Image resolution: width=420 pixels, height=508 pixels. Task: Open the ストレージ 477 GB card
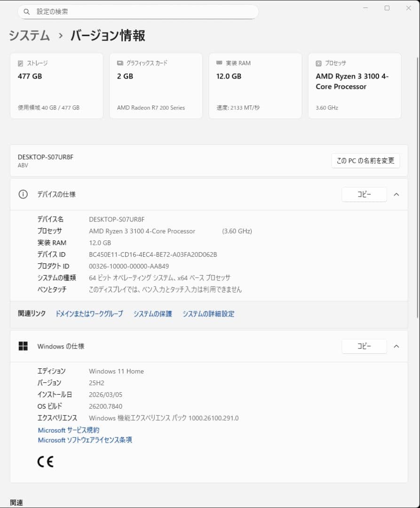(x=56, y=86)
